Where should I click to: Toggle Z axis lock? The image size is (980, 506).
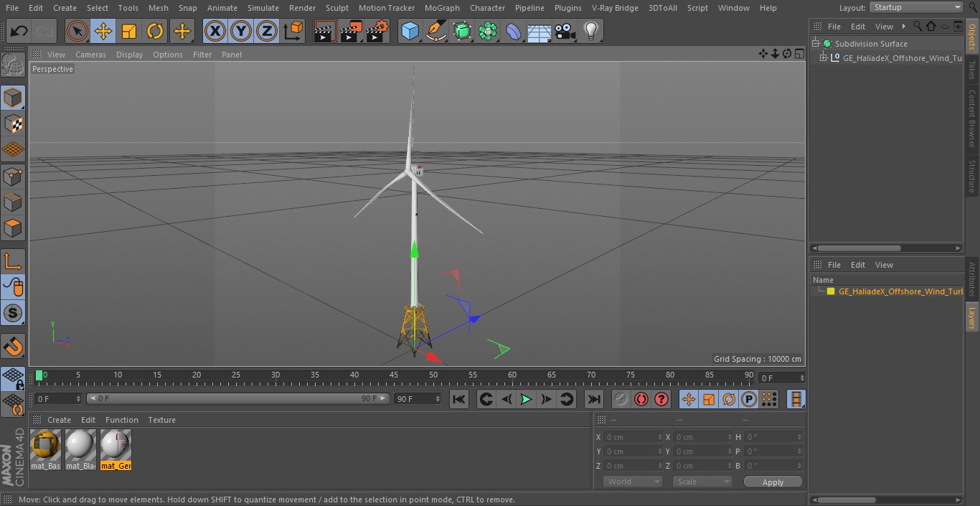(267, 32)
